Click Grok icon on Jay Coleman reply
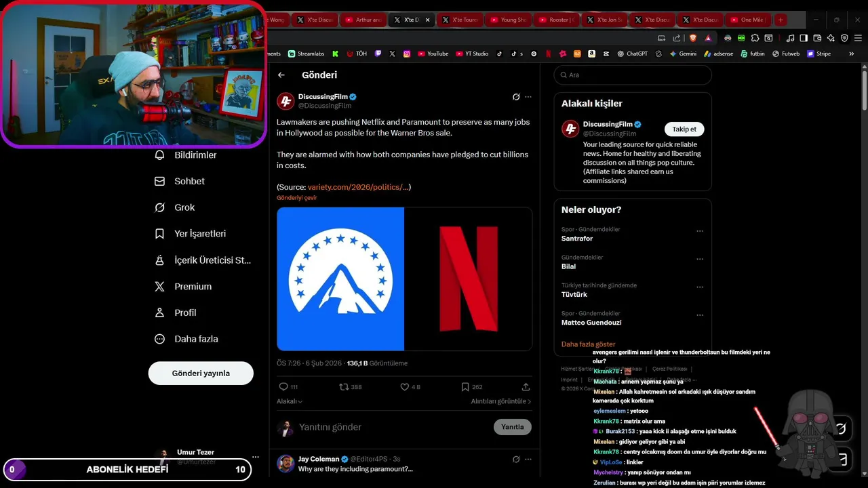Viewport: 868px width, 488px height. [x=516, y=459]
